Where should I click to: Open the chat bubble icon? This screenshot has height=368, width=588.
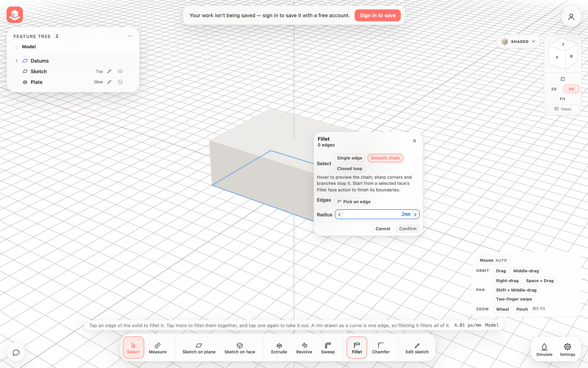(x=16, y=352)
